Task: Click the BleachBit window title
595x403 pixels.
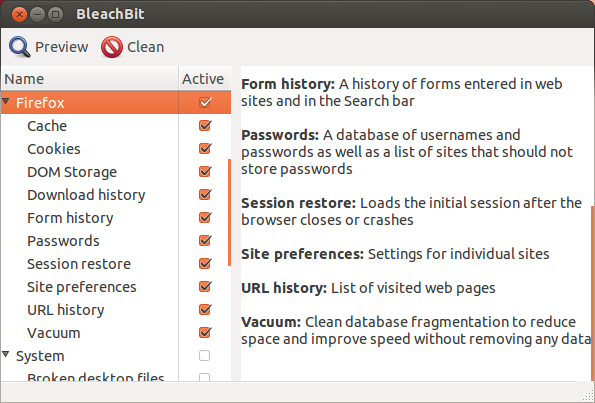Action: [110, 14]
